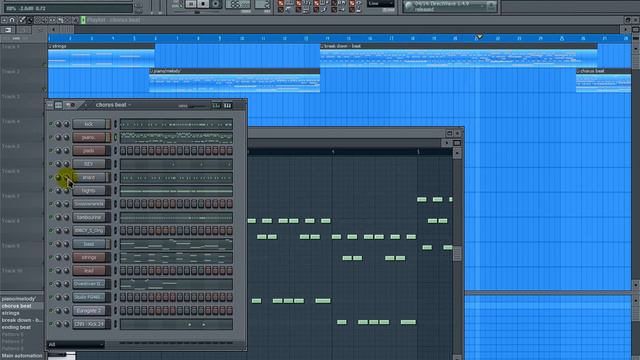
Task: Click the stop button in transport panel
Action: (203, 4)
